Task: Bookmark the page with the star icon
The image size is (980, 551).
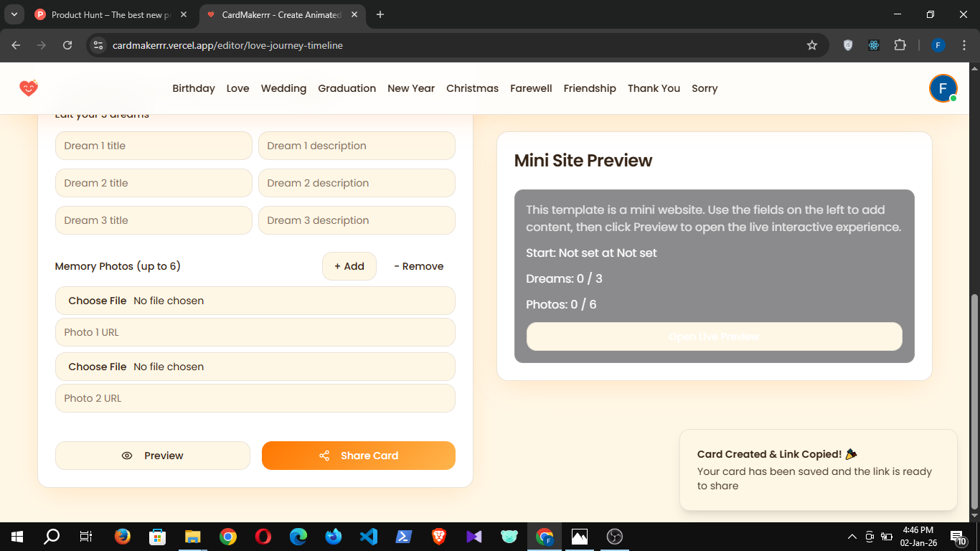Action: 812,45
